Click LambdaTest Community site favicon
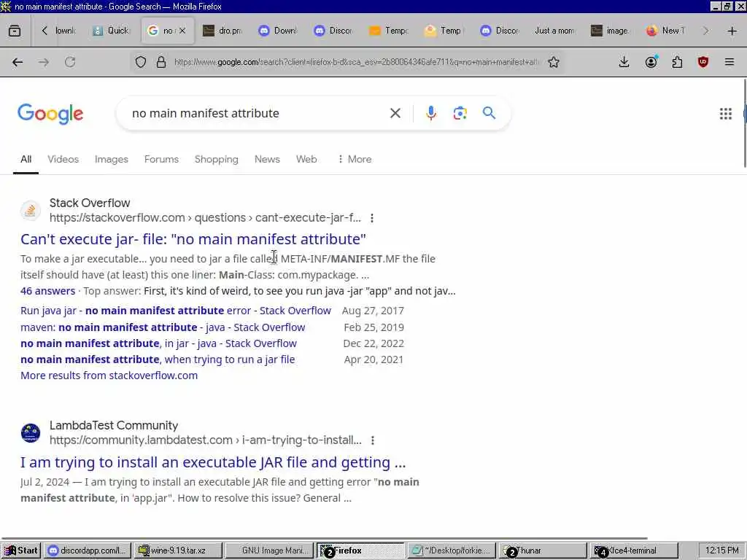 point(31,433)
